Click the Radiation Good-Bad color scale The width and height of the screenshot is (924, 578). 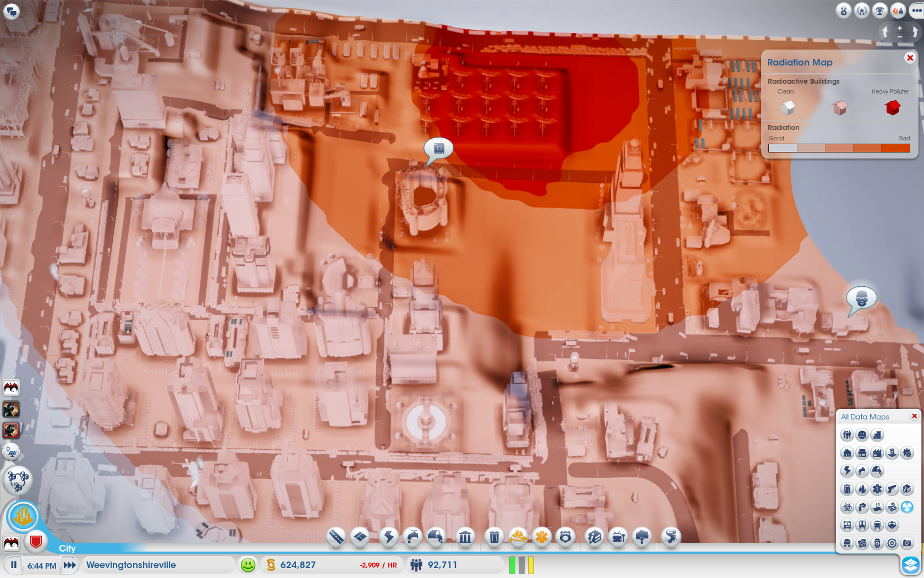[839, 148]
